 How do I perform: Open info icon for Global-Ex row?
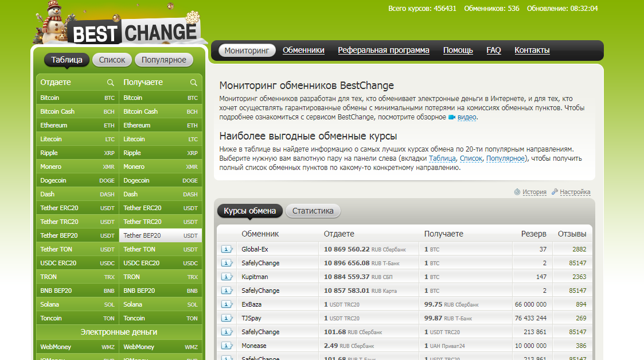coord(227,249)
